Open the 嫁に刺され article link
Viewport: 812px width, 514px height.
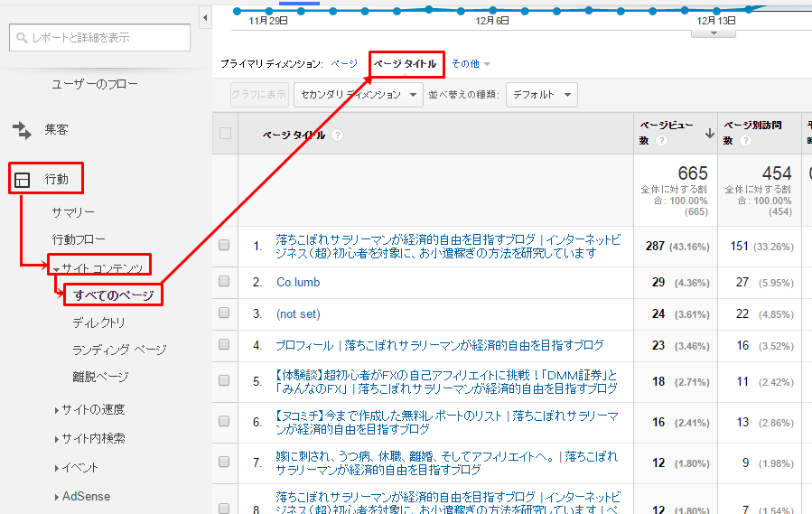447,463
